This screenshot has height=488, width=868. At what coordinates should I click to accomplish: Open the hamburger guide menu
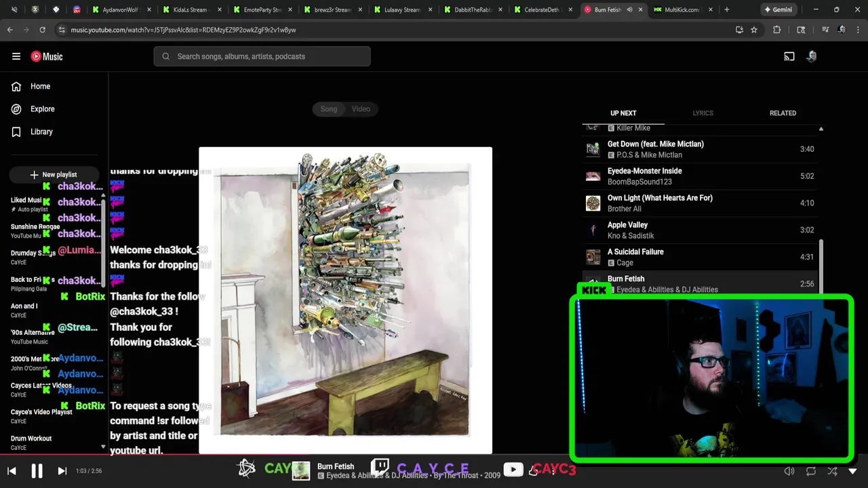[16, 56]
